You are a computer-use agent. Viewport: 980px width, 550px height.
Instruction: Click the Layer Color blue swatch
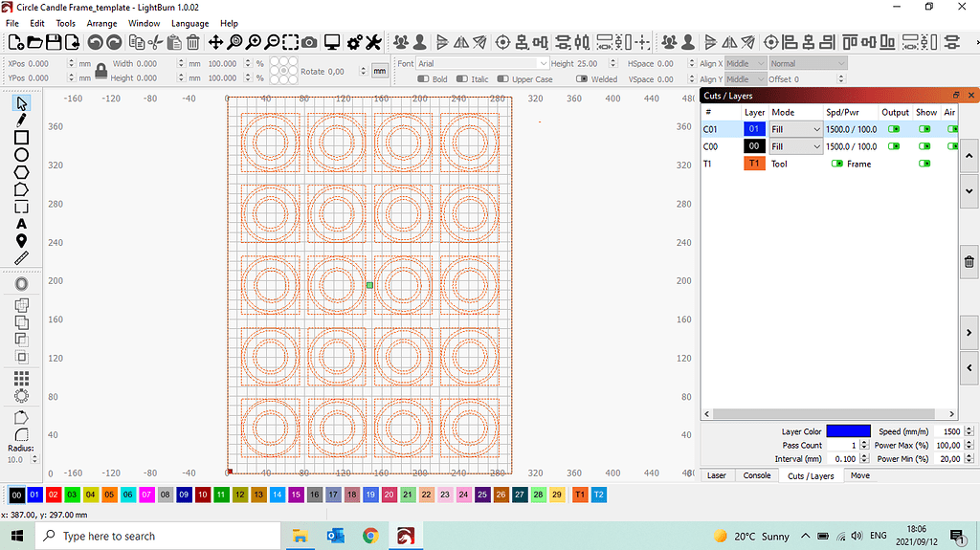click(x=848, y=431)
